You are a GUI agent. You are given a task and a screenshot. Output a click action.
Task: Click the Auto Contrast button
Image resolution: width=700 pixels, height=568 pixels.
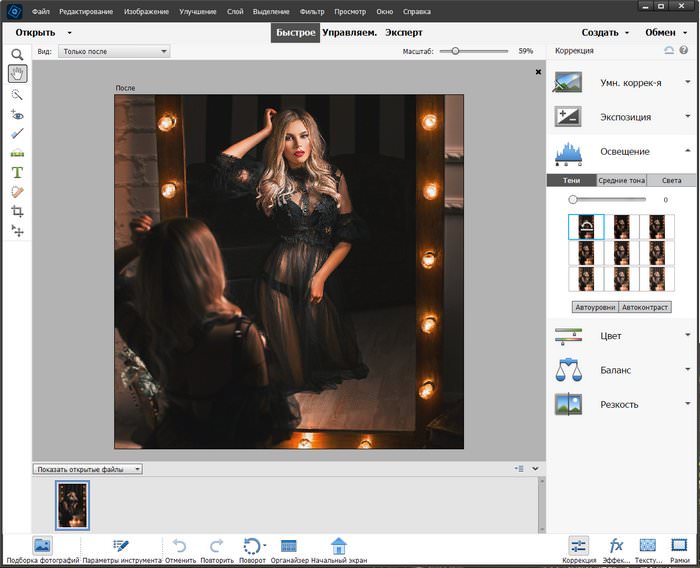pyautogui.click(x=645, y=307)
